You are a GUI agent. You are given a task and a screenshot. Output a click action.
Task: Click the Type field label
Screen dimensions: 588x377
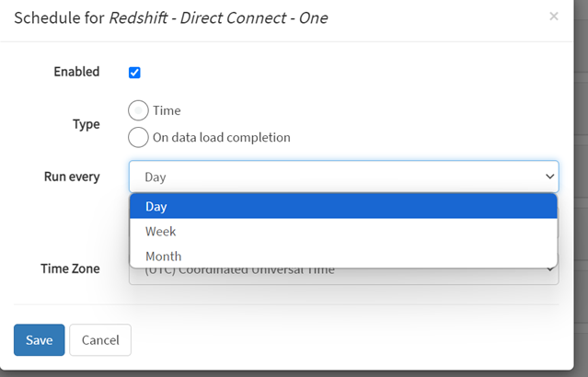coord(86,123)
